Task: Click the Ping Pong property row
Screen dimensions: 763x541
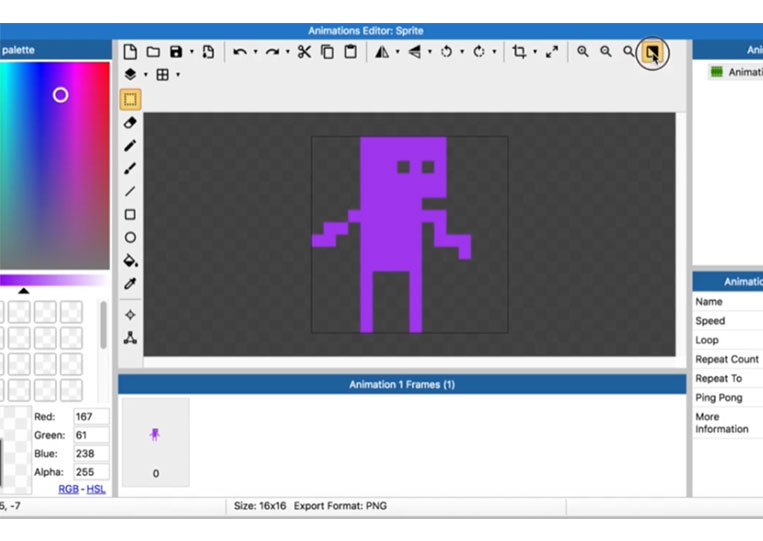Action: pyautogui.click(x=728, y=397)
